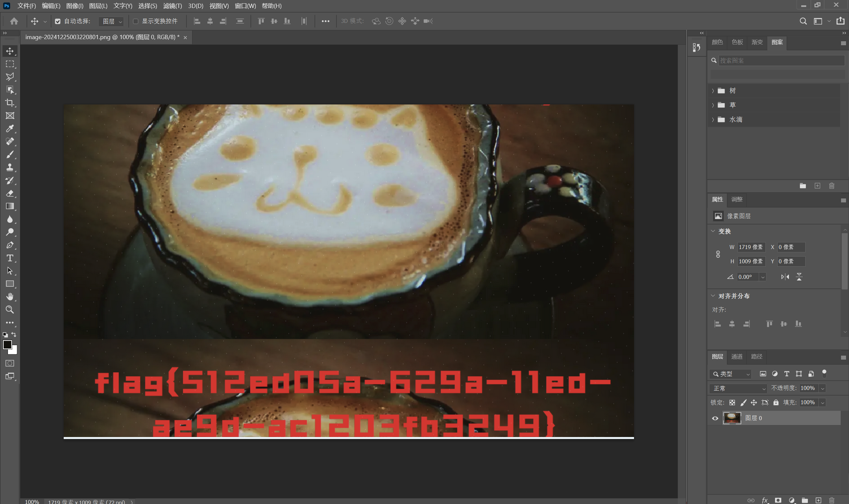The image size is (849, 504).
Task: Create new pattern with plus button
Action: click(x=817, y=186)
